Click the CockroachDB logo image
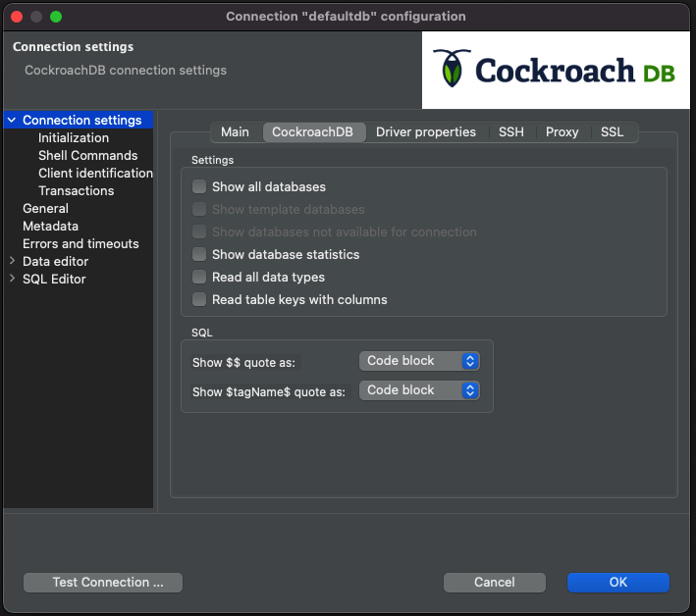696x616 pixels. [x=556, y=70]
